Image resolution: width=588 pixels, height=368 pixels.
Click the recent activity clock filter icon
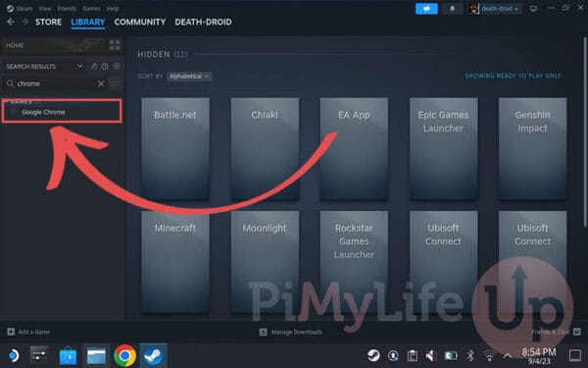click(105, 67)
